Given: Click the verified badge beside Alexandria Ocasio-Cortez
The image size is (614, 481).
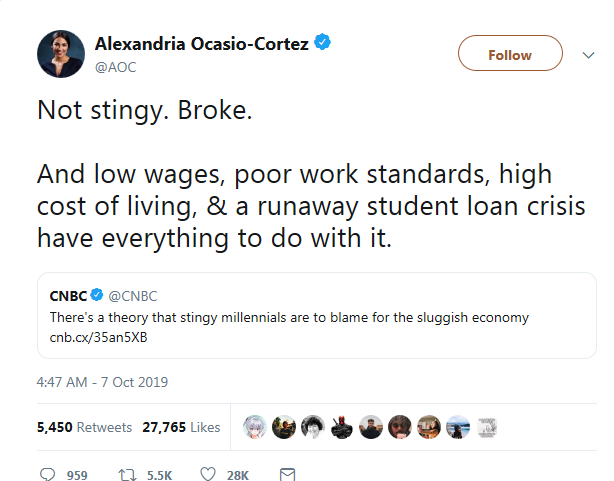Looking at the screenshot, I should coord(323,42).
